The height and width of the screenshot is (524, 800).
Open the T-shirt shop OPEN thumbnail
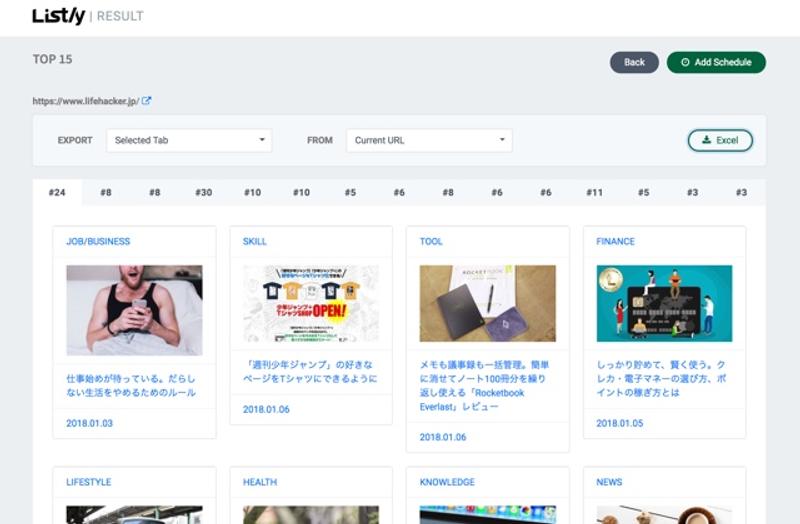(x=311, y=303)
